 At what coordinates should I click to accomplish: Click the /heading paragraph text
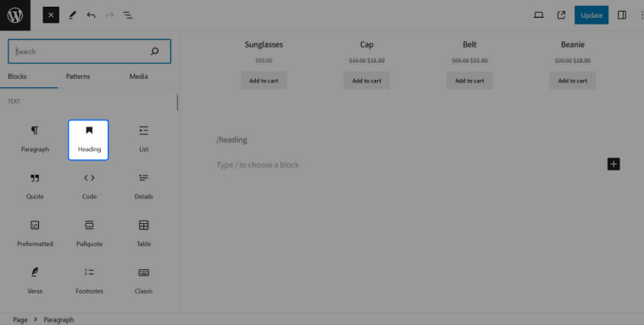point(231,140)
